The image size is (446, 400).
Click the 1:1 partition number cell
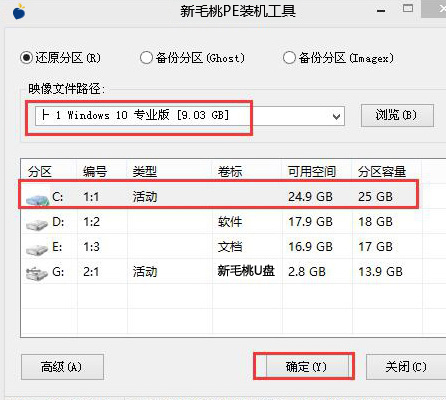(91, 197)
